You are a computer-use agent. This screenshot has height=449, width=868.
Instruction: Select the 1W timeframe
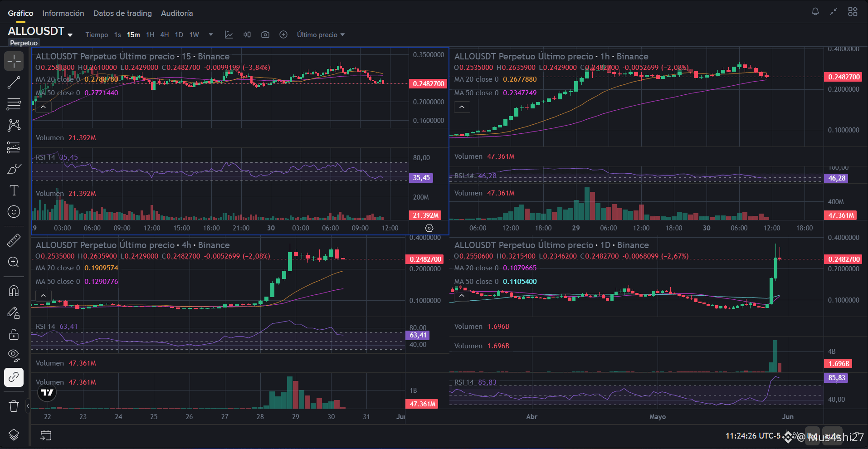pos(194,35)
